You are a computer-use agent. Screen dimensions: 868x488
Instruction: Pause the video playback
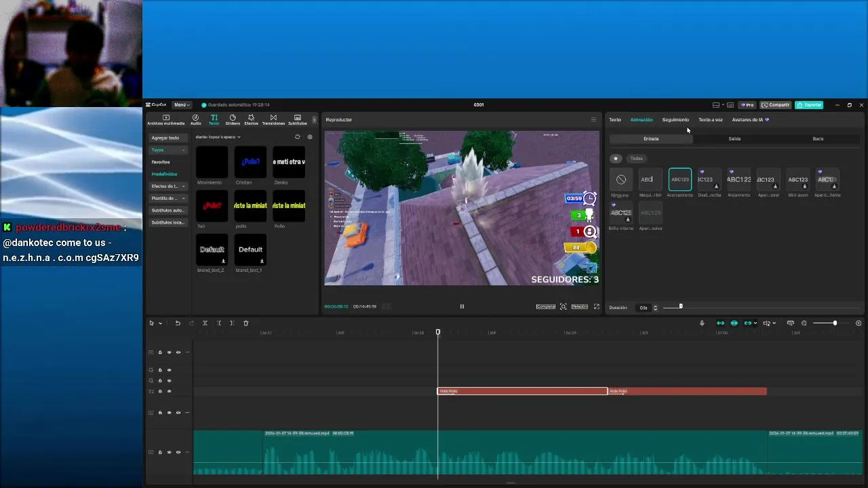pos(462,306)
